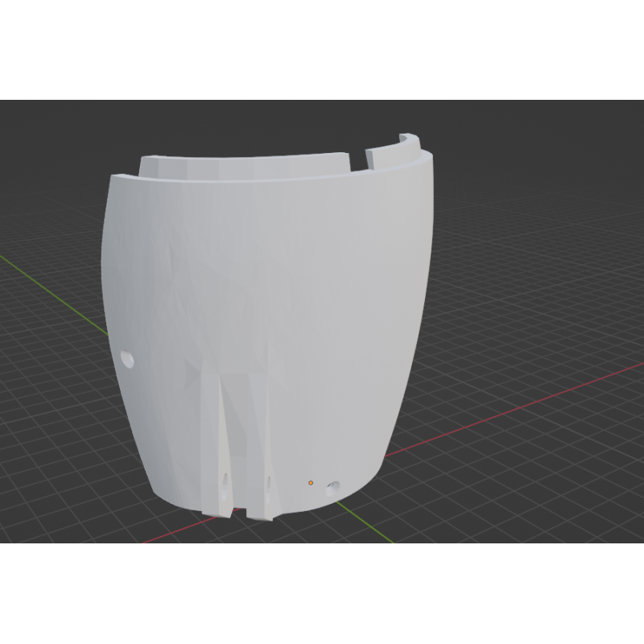The width and height of the screenshot is (644, 644).
Task: Select the round hole on shell's left side
Action: [127, 358]
